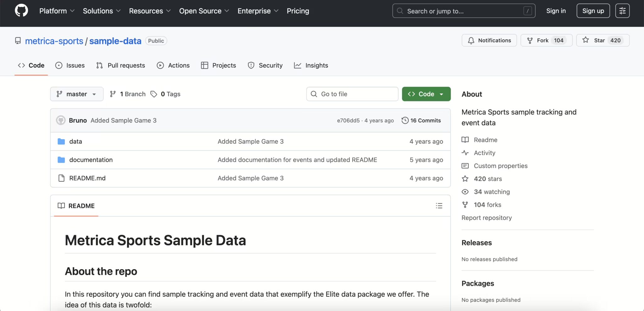Click the Sign up button
The width and height of the screenshot is (644, 311).
593,10
